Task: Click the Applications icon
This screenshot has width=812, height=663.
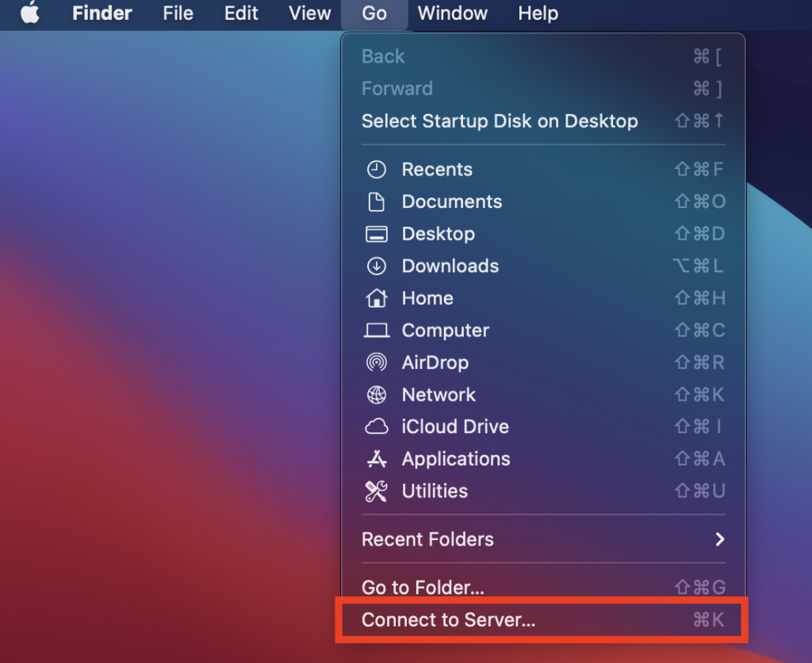Action: (x=377, y=459)
